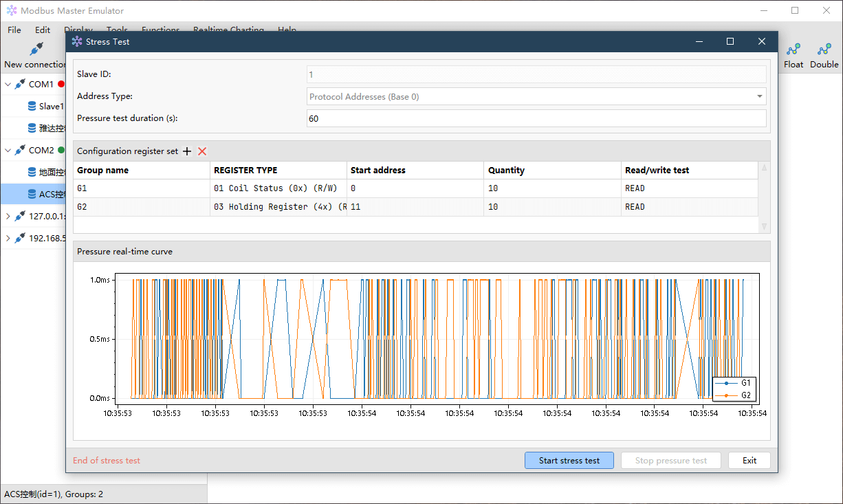The image size is (843, 504).
Task: Add a register set with plus icon
Action: pyautogui.click(x=187, y=151)
